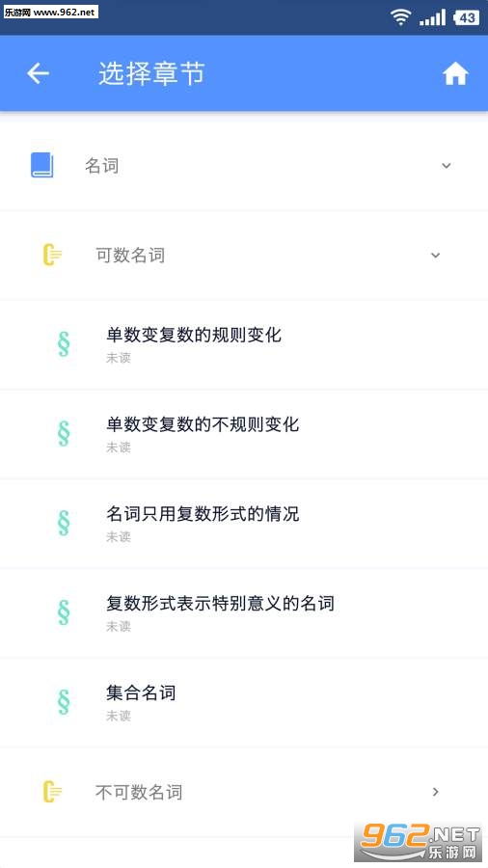Go to home via house icon

pos(455,73)
